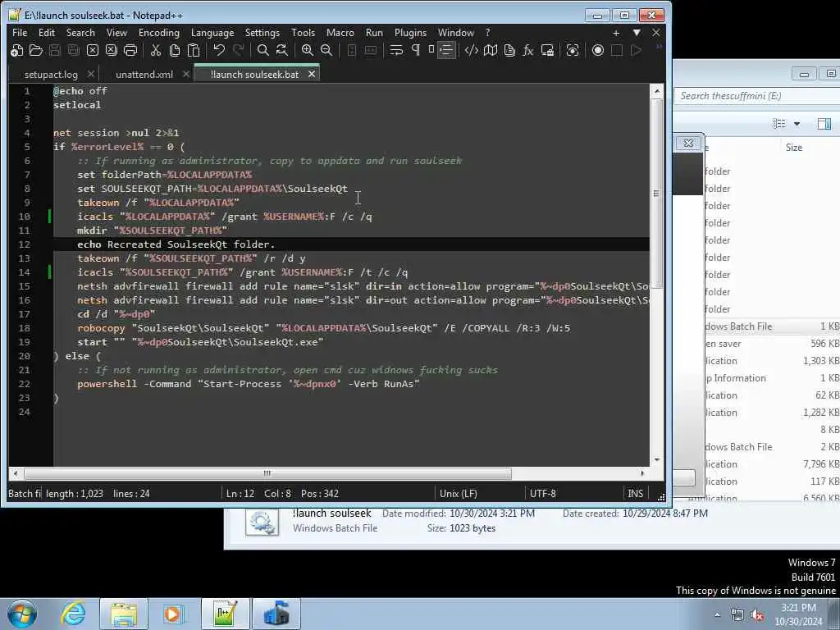This screenshot has height=630, width=840.
Task: Open the Encoding menu
Action: tap(159, 33)
